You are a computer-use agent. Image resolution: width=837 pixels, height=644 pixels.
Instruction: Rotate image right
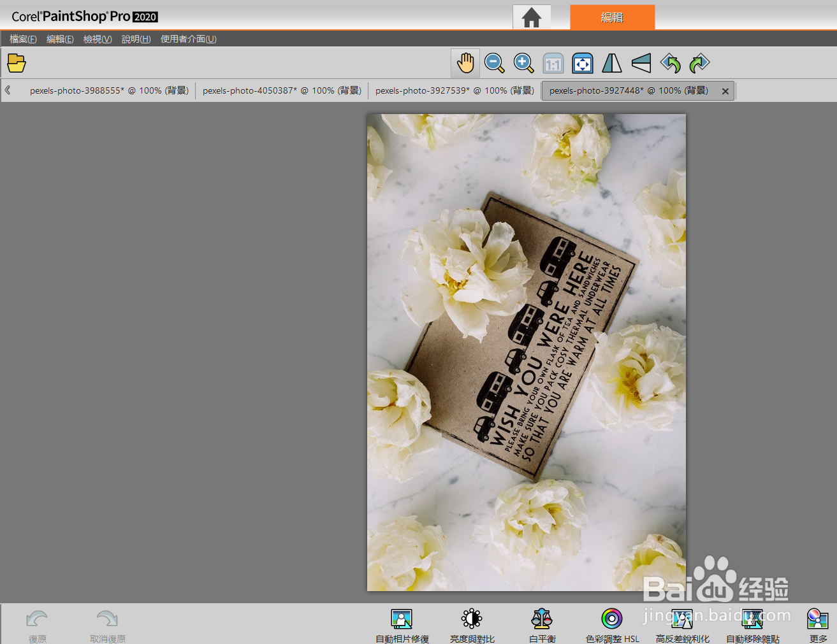coord(699,63)
